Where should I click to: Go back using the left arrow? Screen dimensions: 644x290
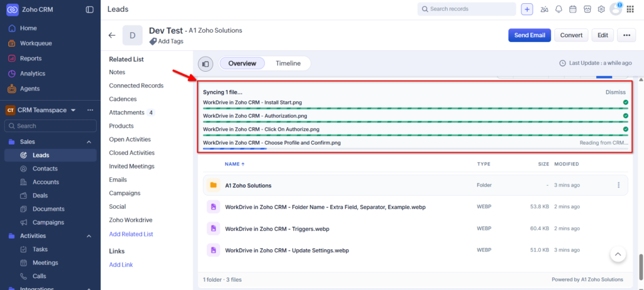(x=112, y=35)
